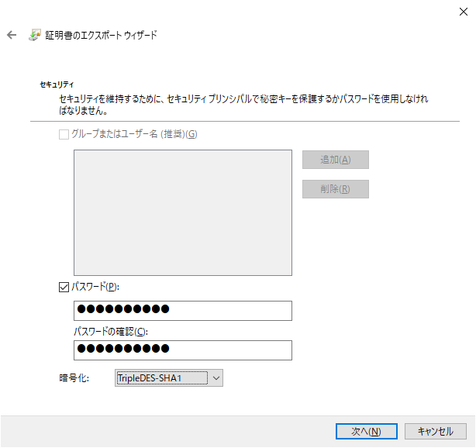The height and width of the screenshot is (448, 476).
Task: Click the 追加(A) button
Action: (x=336, y=160)
